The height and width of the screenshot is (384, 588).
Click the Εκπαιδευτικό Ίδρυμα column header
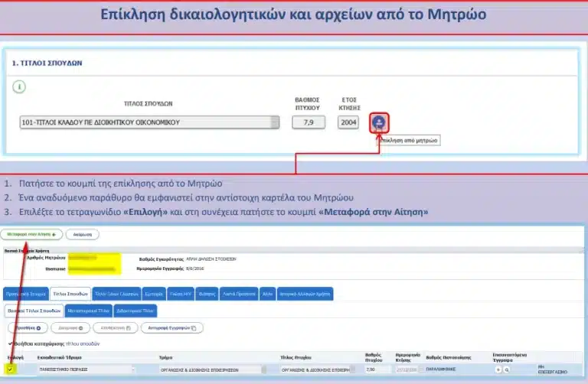(x=59, y=357)
